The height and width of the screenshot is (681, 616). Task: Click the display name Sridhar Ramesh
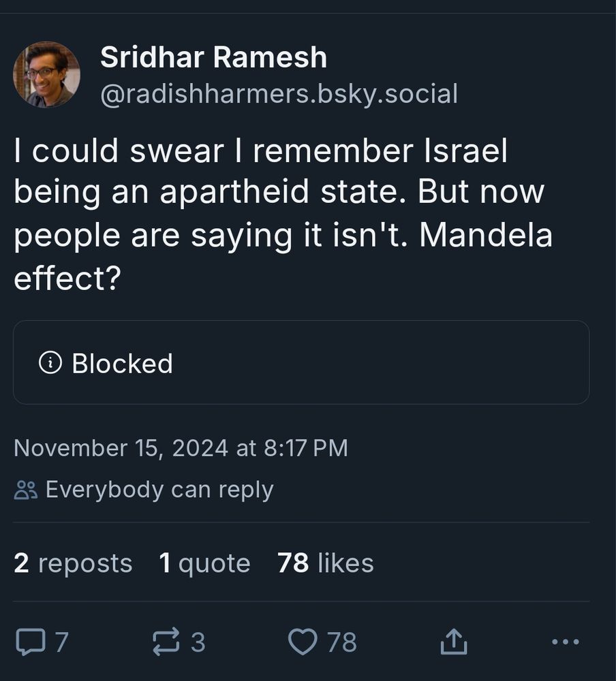point(213,57)
